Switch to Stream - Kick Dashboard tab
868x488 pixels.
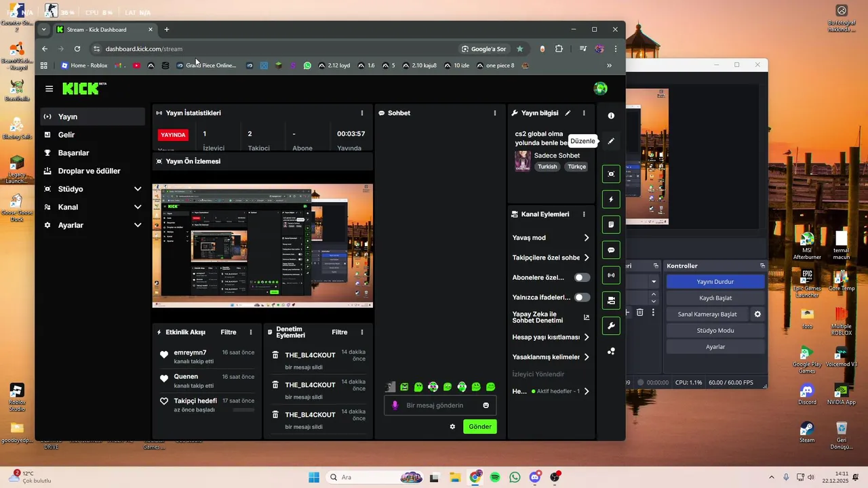pyautogui.click(x=105, y=29)
